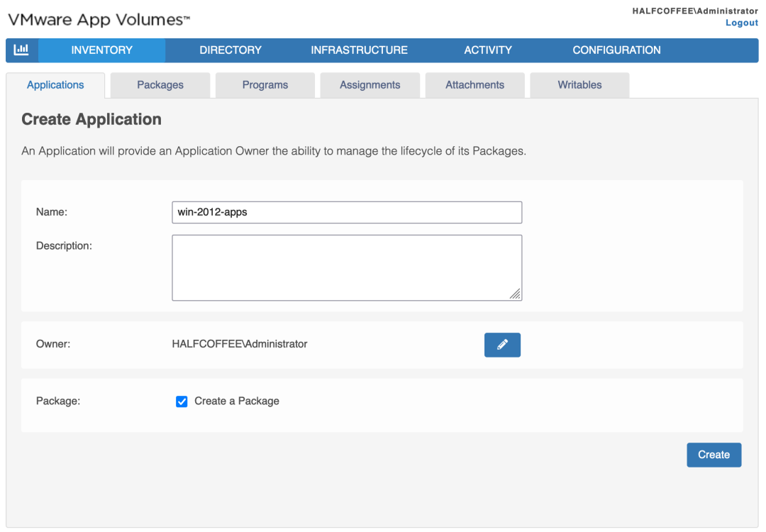Viewport: 766px width, 532px height.
Task: Open the ACTIVITY menu
Action: click(488, 50)
